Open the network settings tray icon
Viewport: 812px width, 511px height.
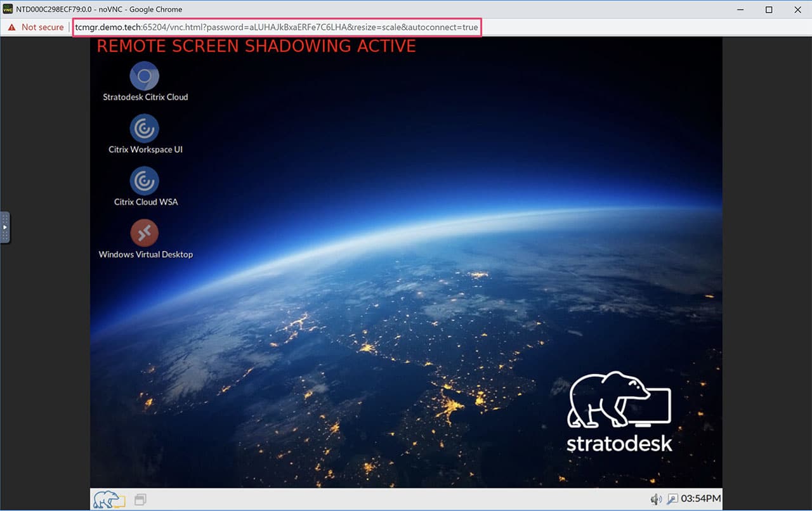tap(672, 500)
